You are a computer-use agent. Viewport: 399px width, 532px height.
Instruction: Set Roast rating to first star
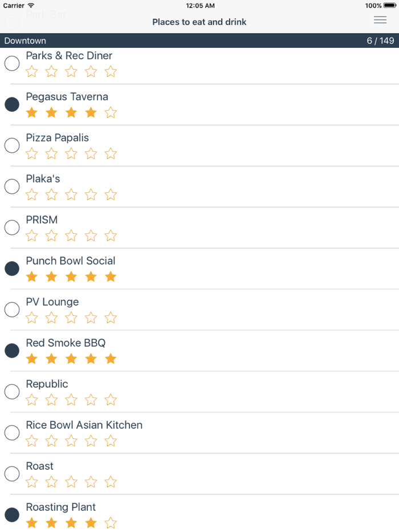[x=32, y=482]
